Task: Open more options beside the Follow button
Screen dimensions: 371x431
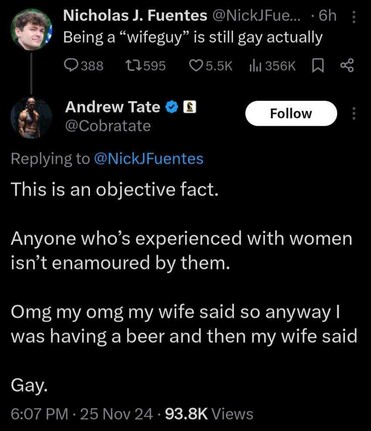Action: [354, 114]
